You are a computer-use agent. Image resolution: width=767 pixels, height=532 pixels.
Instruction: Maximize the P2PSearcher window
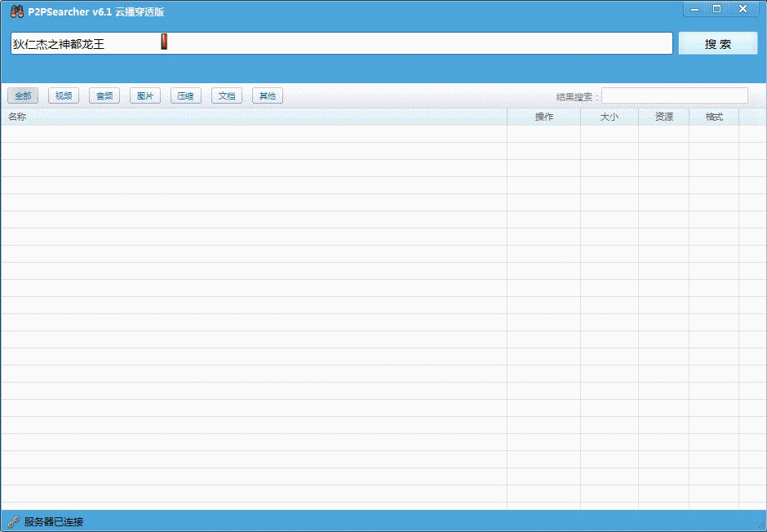point(717,9)
